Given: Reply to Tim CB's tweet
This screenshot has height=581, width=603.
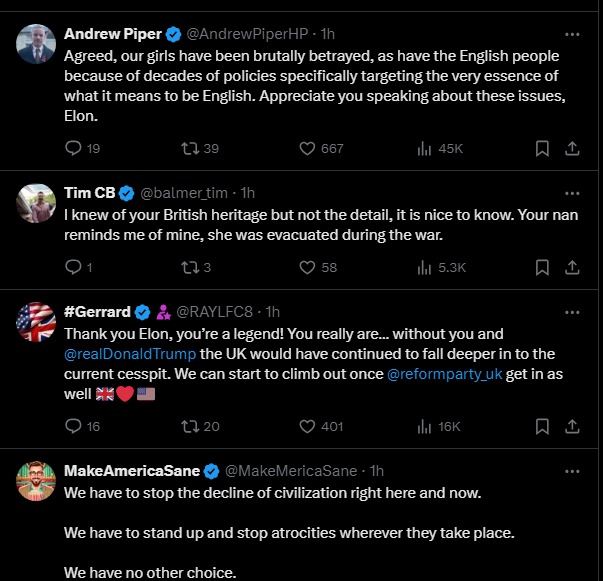Looking at the screenshot, I should [73, 267].
